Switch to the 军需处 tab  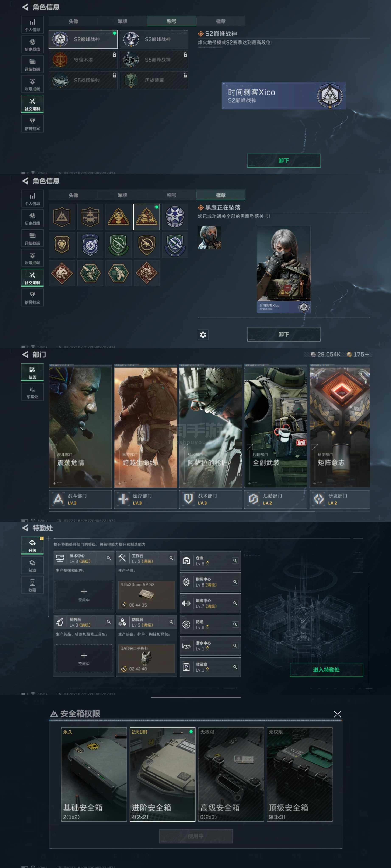point(32,392)
